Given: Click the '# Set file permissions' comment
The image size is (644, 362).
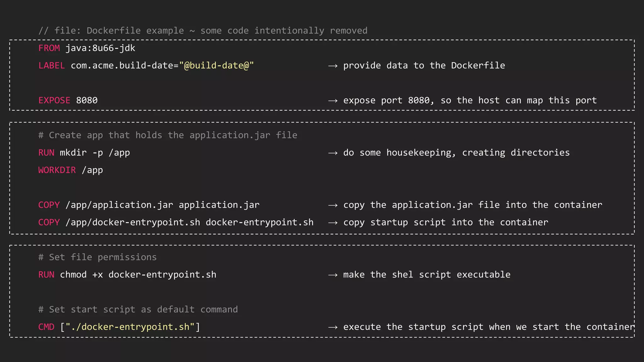Looking at the screenshot, I should pos(97,257).
